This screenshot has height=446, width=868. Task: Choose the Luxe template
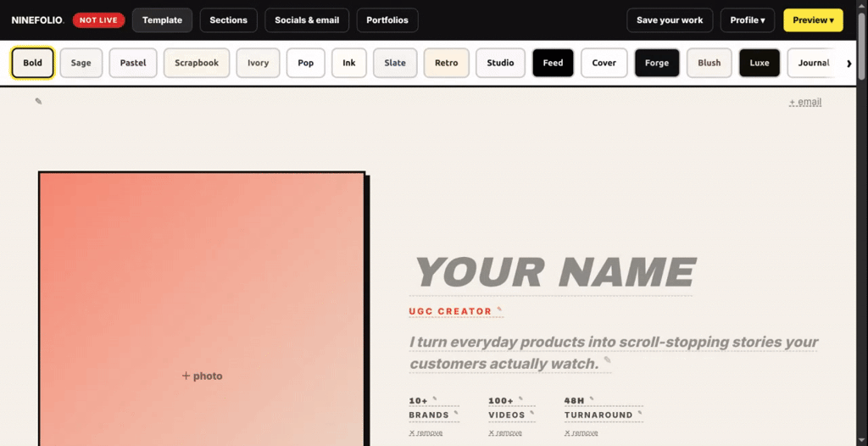[759, 63]
